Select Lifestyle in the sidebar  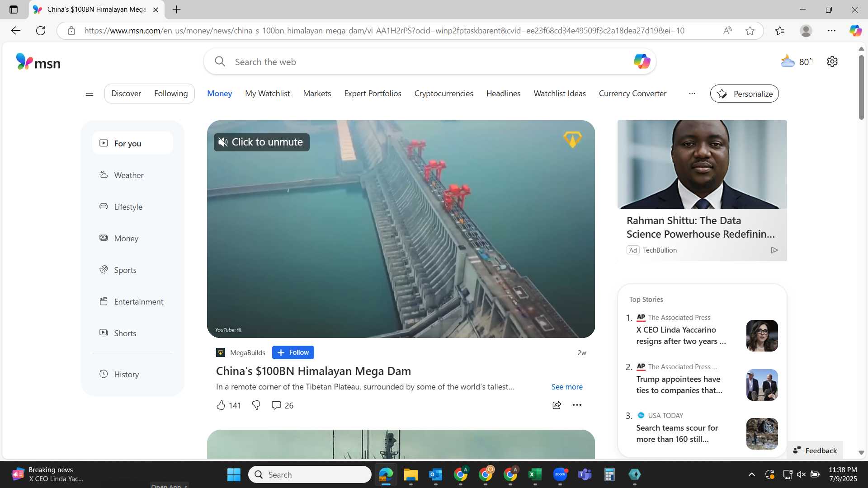[132, 206]
